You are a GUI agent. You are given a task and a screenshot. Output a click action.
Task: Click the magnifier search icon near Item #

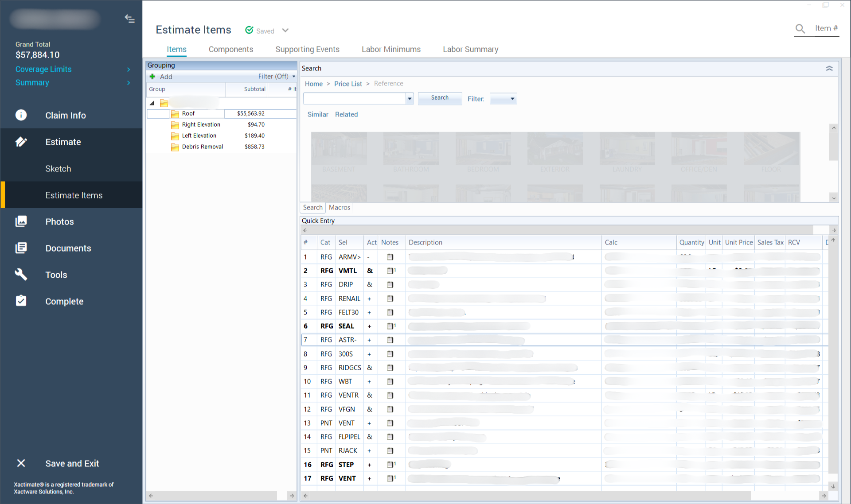(x=800, y=29)
